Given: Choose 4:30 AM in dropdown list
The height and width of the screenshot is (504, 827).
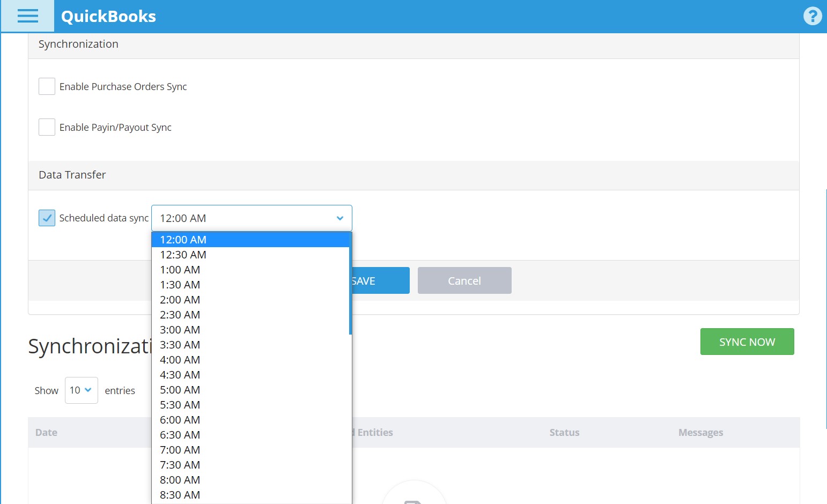Looking at the screenshot, I should click(x=250, y=375).
